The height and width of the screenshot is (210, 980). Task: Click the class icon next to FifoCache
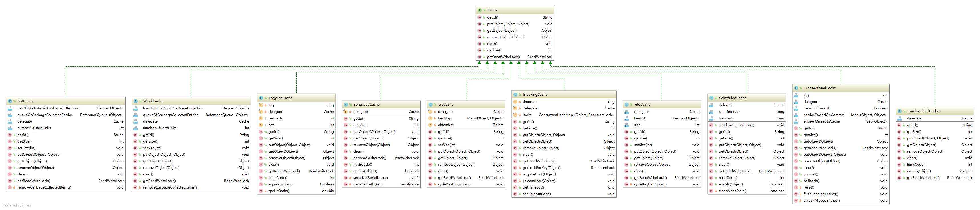pyautogui.click(x=627, y=104)
